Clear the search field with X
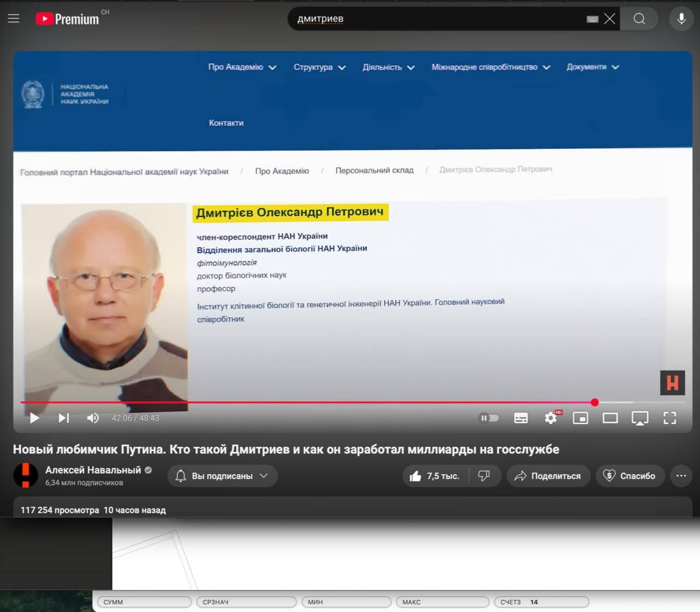This screenshot has height=612, width=700. (609, 19)
